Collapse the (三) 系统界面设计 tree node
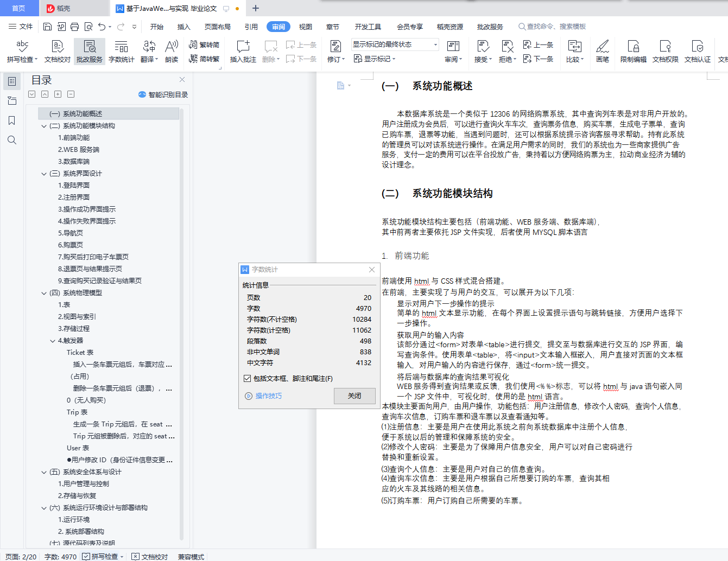Image resolution: width=728 pixels, height=561 pixels. [x=44, y=174]
